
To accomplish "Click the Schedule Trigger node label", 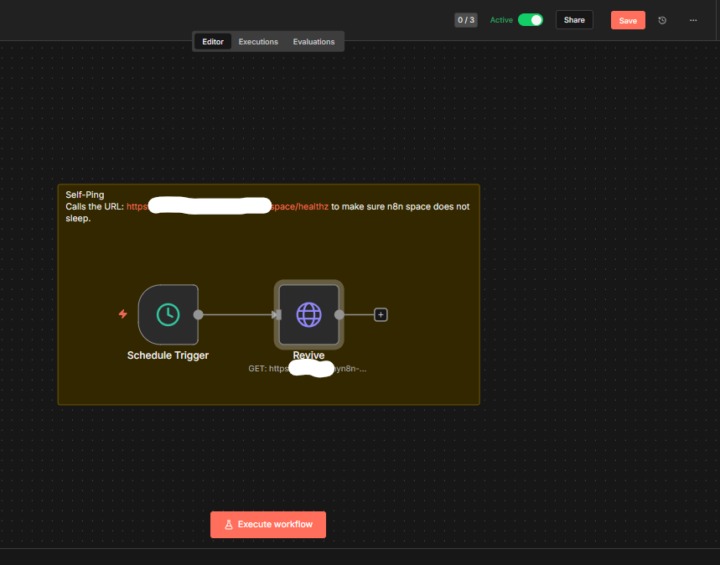I will click(x=168, y=355).
